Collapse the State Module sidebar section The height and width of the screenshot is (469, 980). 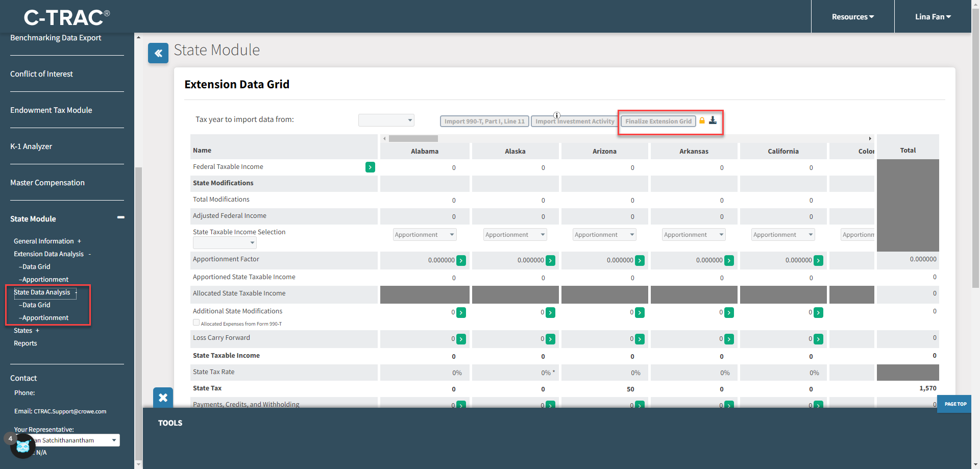pyautogui.click(x=121, y=218)
